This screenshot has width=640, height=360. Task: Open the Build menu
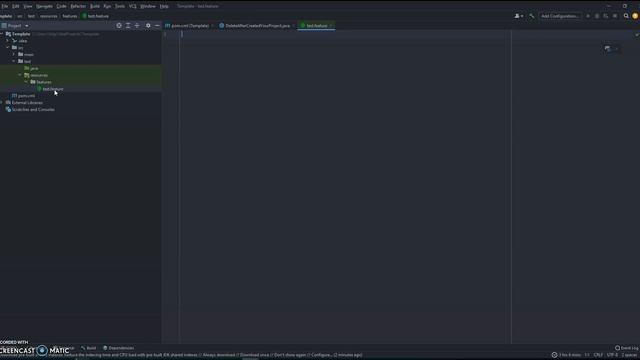coord(95,6)
